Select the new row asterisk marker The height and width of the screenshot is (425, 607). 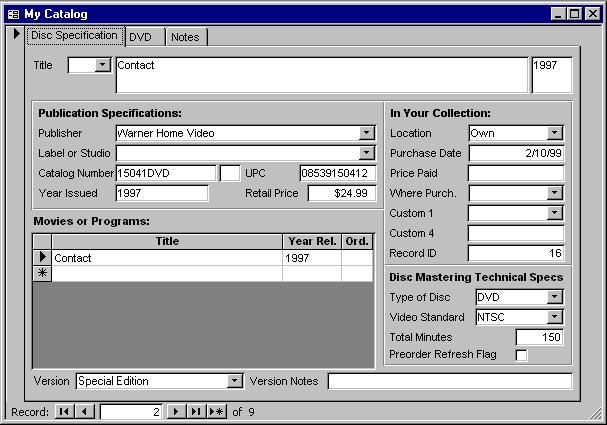click(x=42, y=273)
